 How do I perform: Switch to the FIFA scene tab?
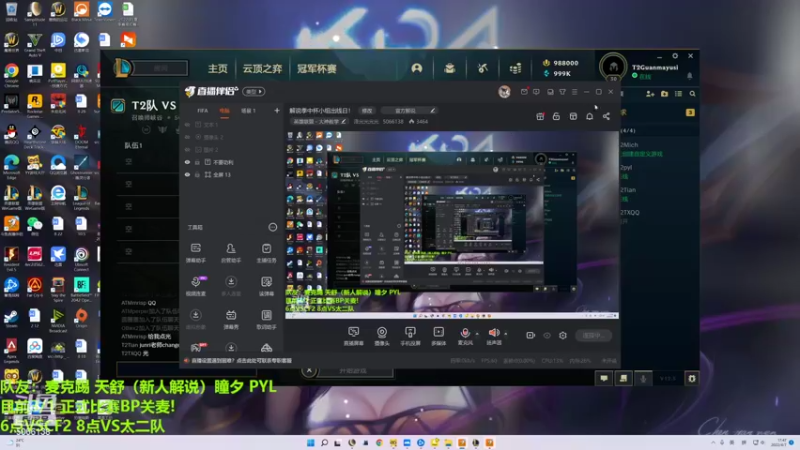click(x=203, y=110)
